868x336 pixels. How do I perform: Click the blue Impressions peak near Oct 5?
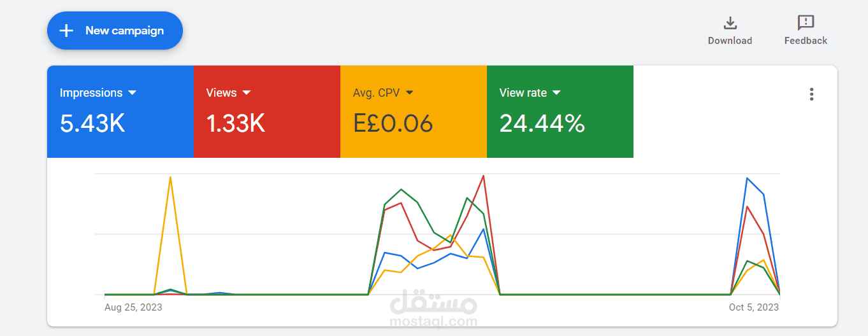[x=747, y=178]
